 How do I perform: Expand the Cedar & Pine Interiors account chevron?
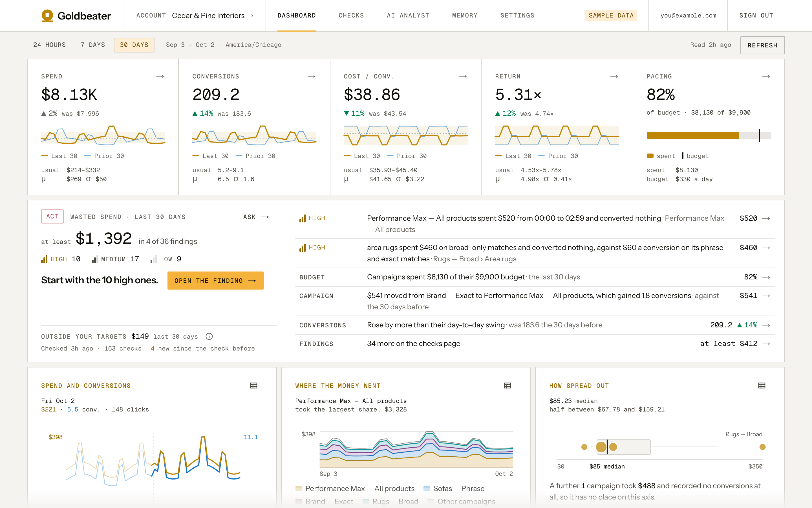click(252, 16)
